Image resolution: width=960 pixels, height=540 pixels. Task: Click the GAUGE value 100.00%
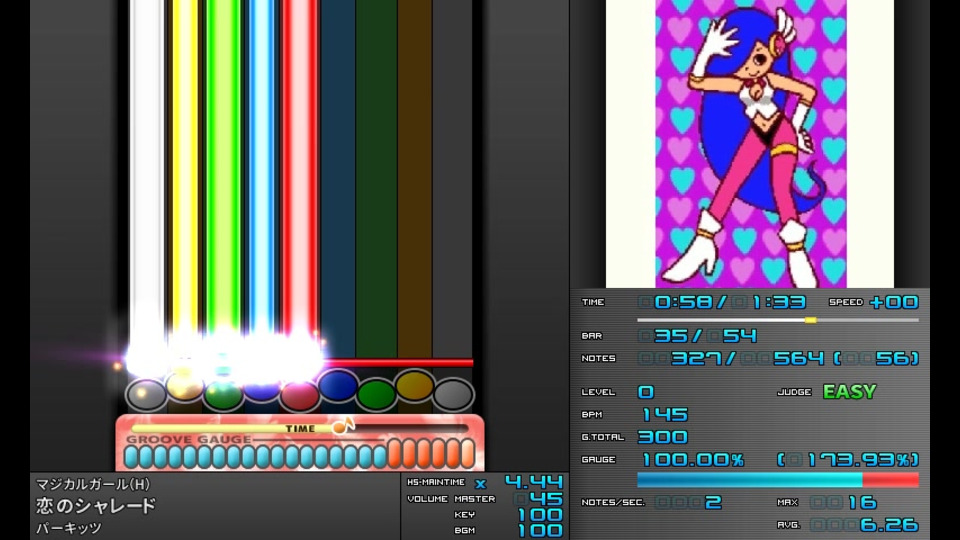pyautogui.click(x=692, y=460)
